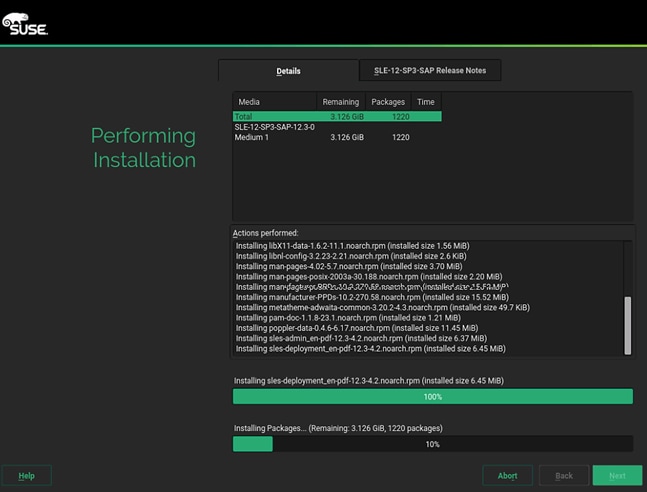Screen dimensions: 647x492
Task: Click the scrollbar thumb in Actions performed list
Action: (628, 325)
